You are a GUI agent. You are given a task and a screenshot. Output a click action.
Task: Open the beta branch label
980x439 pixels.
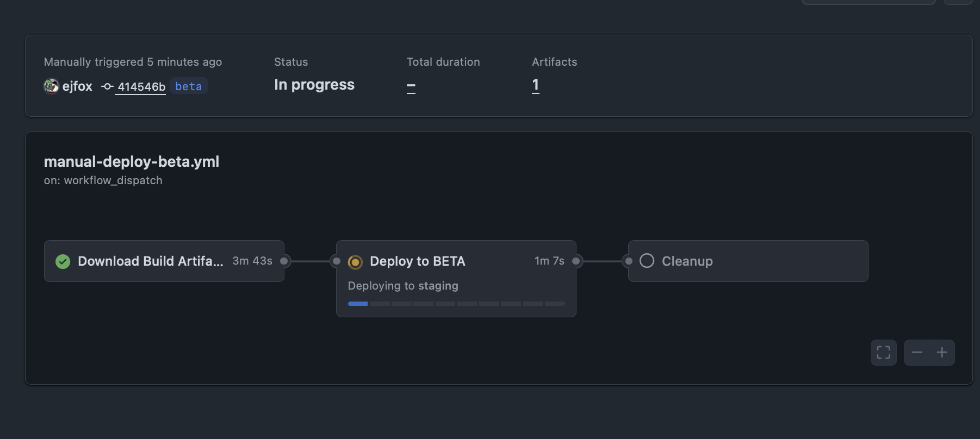(x=189, y=86)
